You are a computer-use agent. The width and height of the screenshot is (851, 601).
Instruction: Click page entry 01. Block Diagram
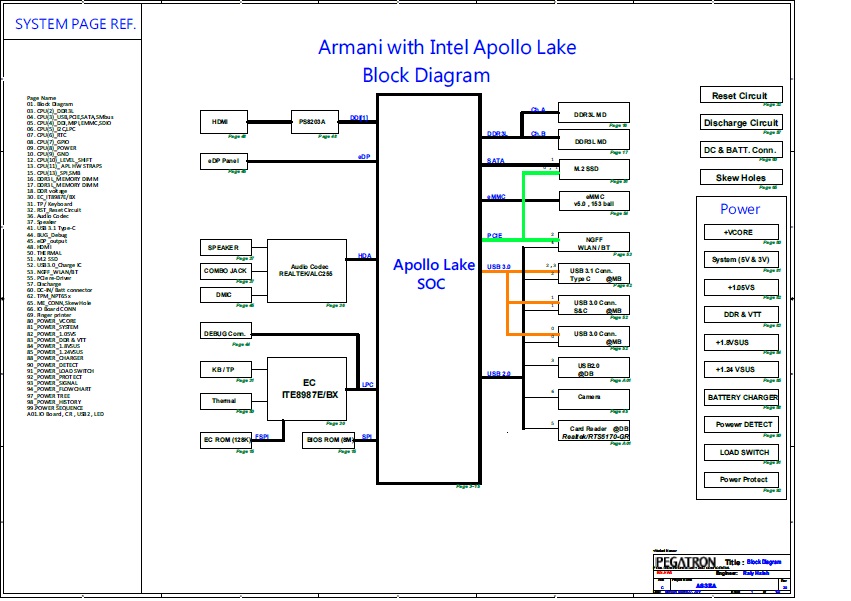coord(50,104)
